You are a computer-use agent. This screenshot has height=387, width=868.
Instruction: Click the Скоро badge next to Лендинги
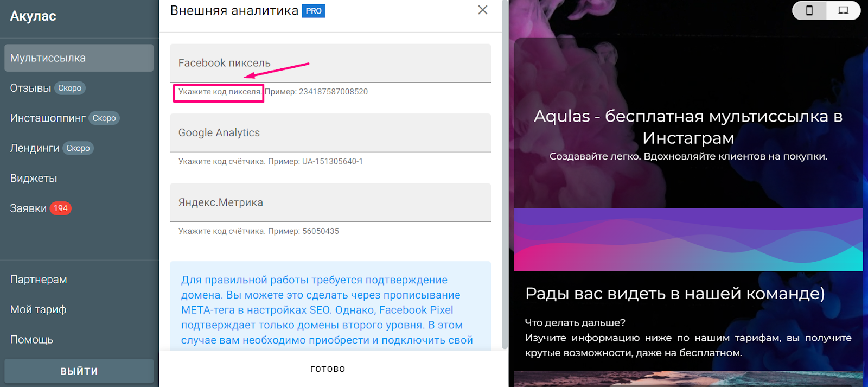(x=78, y=148)
